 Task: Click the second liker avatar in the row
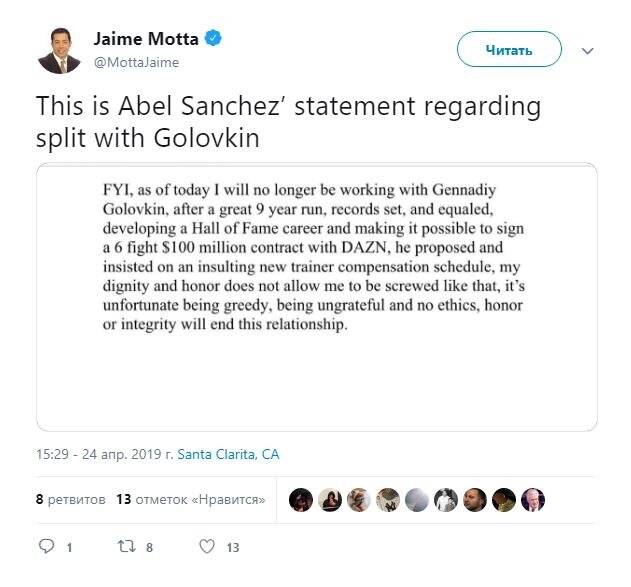tap(329, 499)
